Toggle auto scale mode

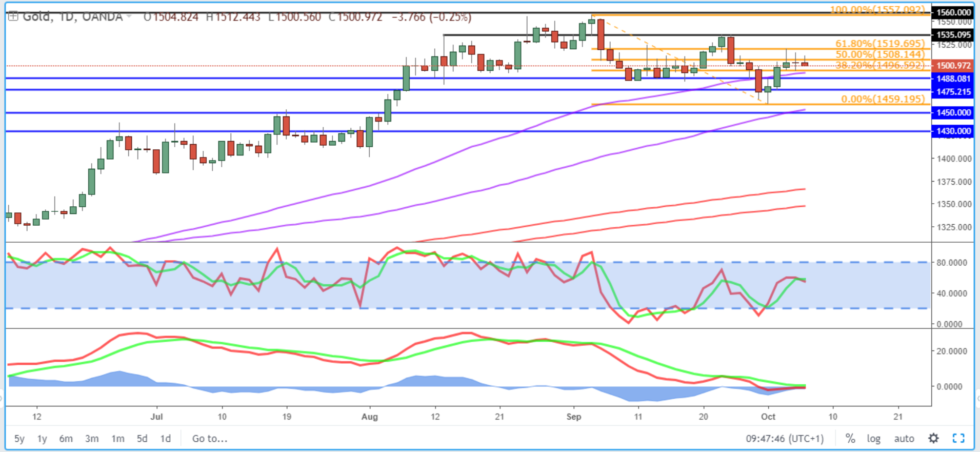pyautogui.click(x=904, y=439)
